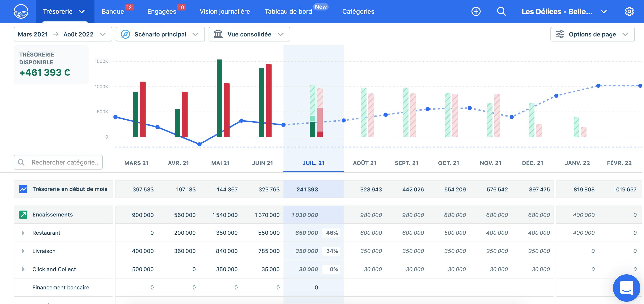Image resolution: width=644 pixels, height=304 pixels.
Task: Open settings gear icon
Action: point(629,11)
